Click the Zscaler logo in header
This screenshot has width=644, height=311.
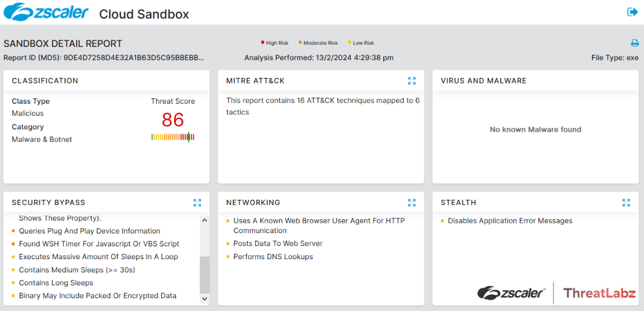click(46, 13)
